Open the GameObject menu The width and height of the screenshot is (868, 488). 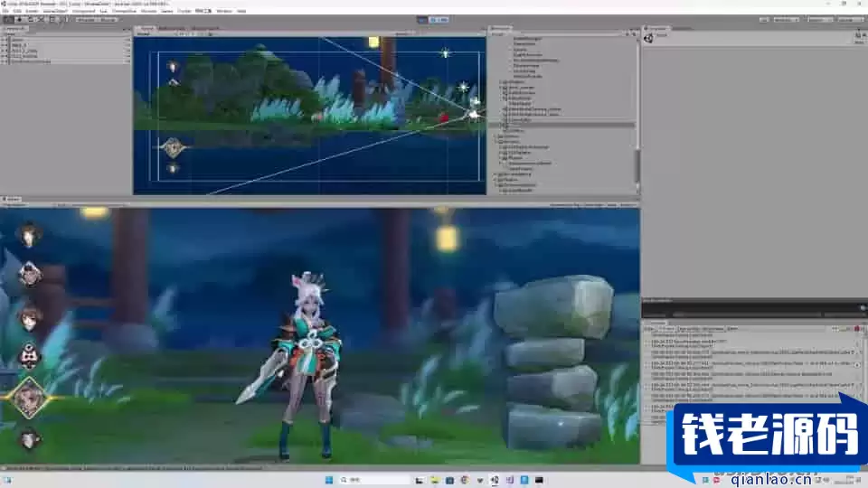pos(55,11)
